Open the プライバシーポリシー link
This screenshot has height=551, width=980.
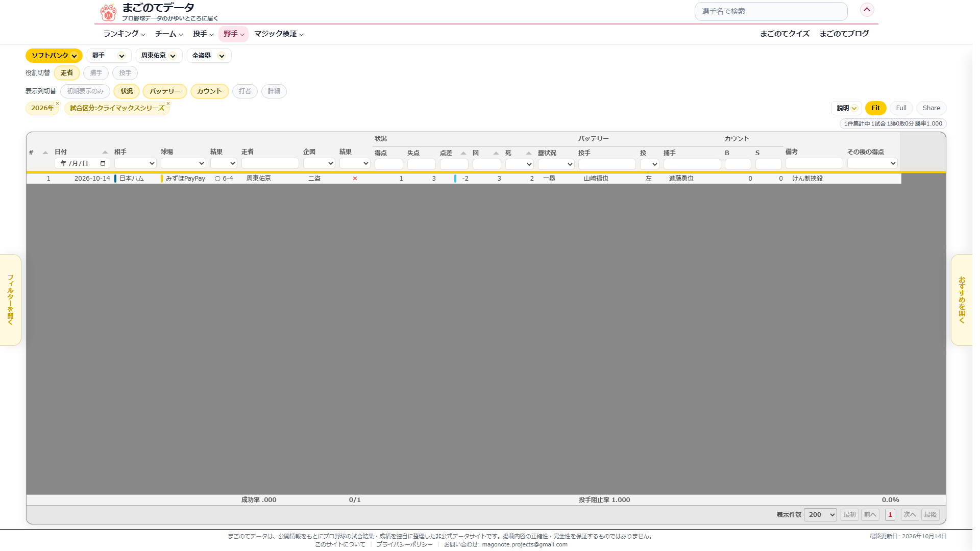404,545
